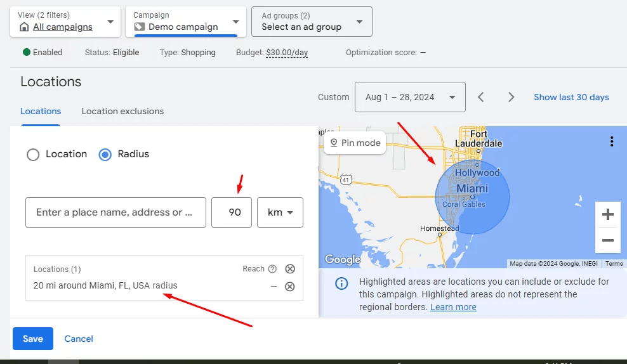Open Reach help question mark icon

point(272,269)
